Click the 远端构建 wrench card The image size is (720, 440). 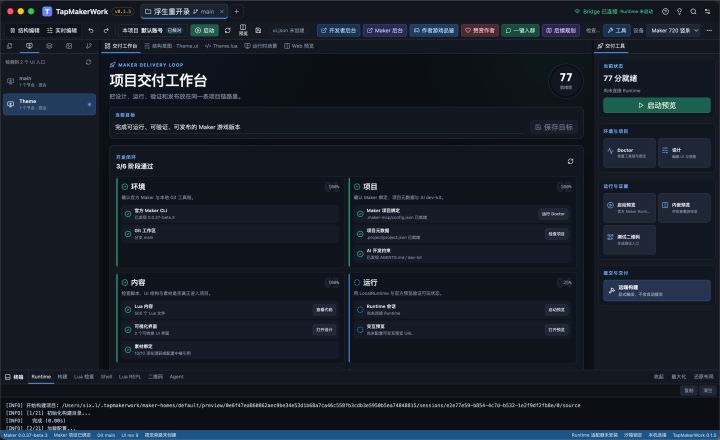tap(657, 290)
